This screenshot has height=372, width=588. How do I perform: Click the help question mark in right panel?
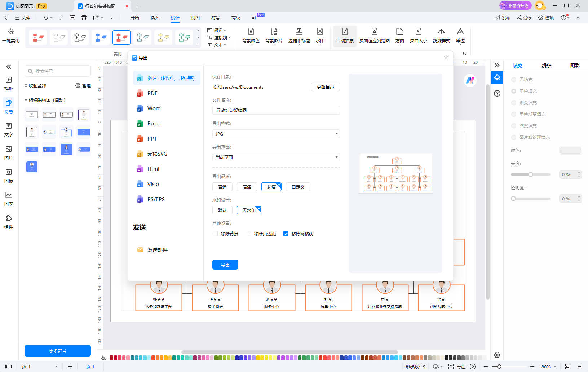pyautogui.click(x=497, y=93)
